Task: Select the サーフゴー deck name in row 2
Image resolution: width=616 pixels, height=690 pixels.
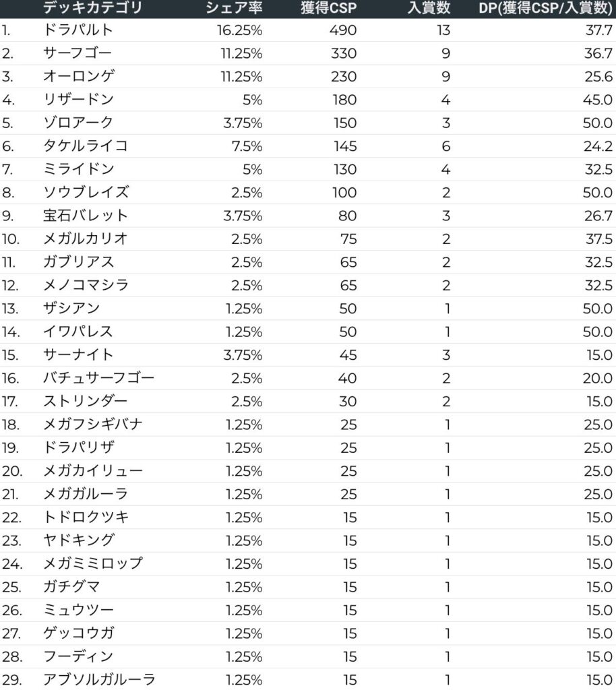Action: [78, 53]
